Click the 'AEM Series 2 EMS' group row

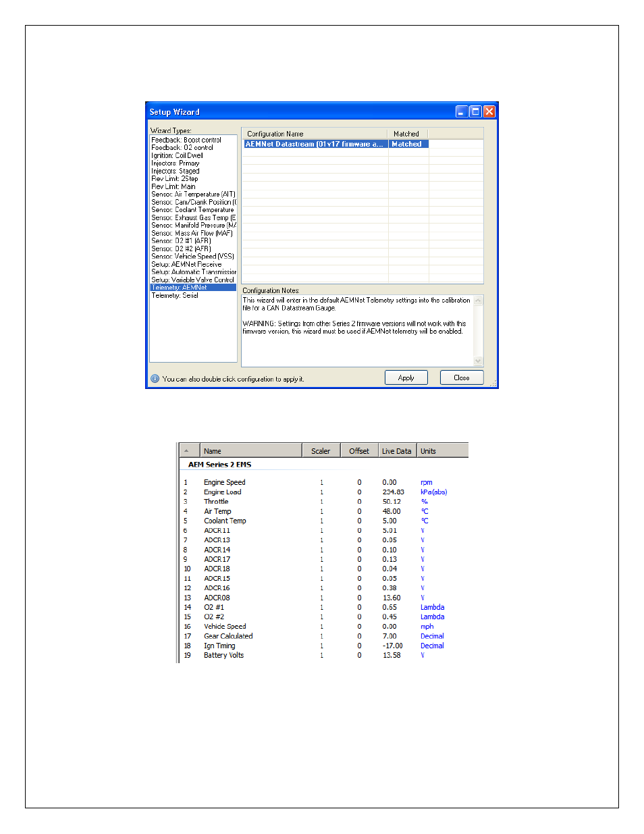(x=220, y=465)
